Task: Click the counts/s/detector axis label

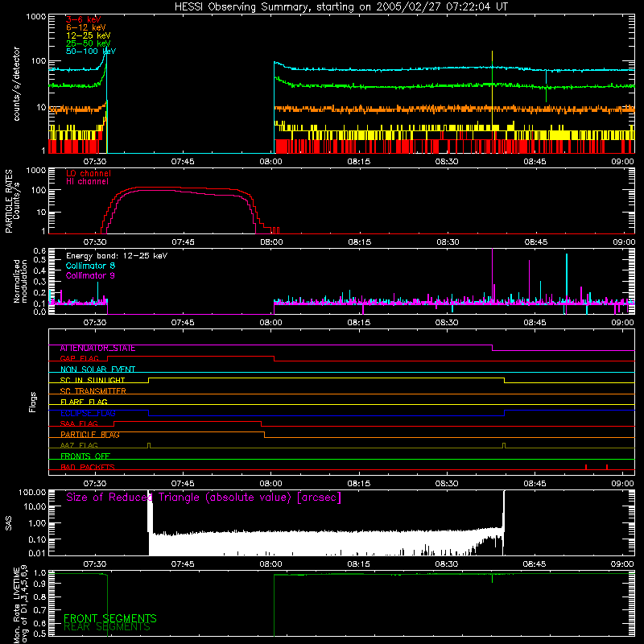Action: pos(17,84)
